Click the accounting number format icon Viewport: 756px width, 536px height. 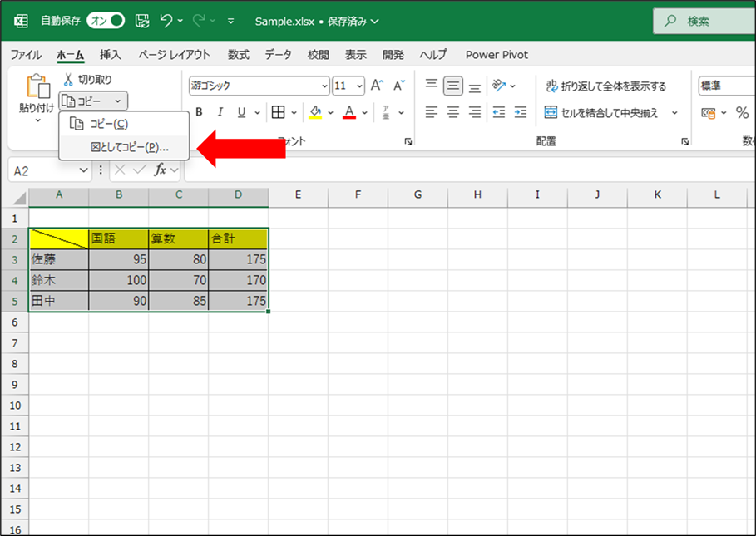point(709,113)
